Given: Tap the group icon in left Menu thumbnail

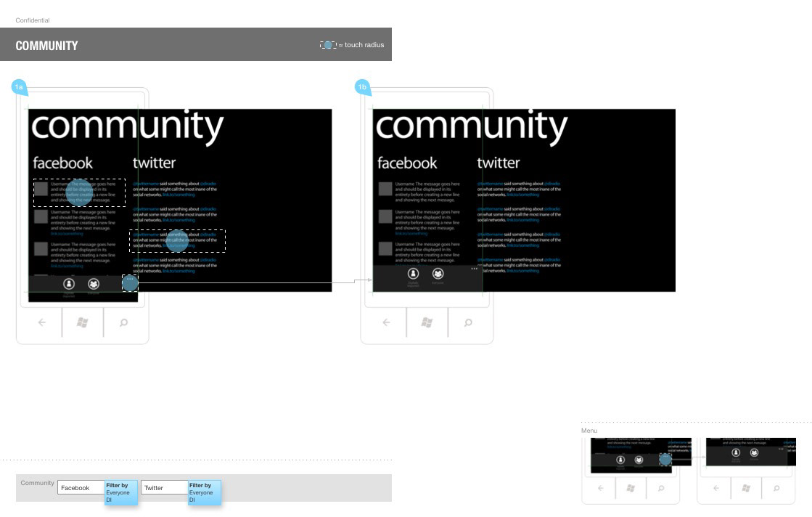Looking at the screenshot, I should point(639,460).
